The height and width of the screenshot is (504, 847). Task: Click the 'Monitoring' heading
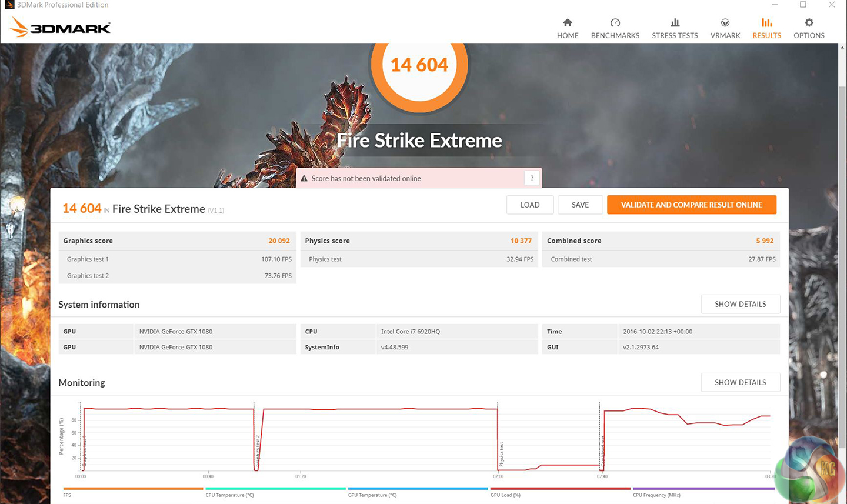(82, 383)
